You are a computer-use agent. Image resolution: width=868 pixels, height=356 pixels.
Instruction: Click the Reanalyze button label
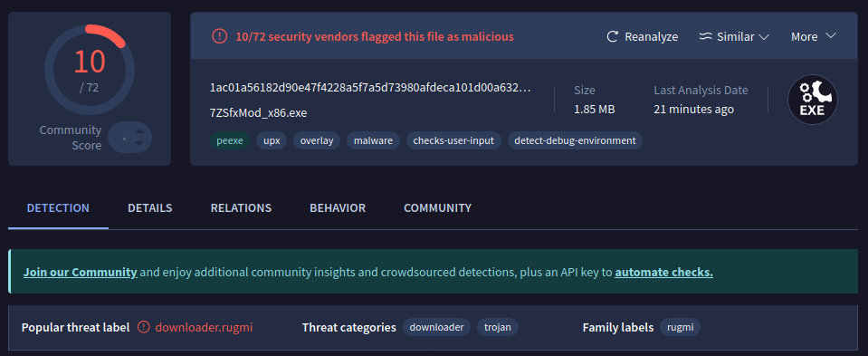[x=652, y=36]
